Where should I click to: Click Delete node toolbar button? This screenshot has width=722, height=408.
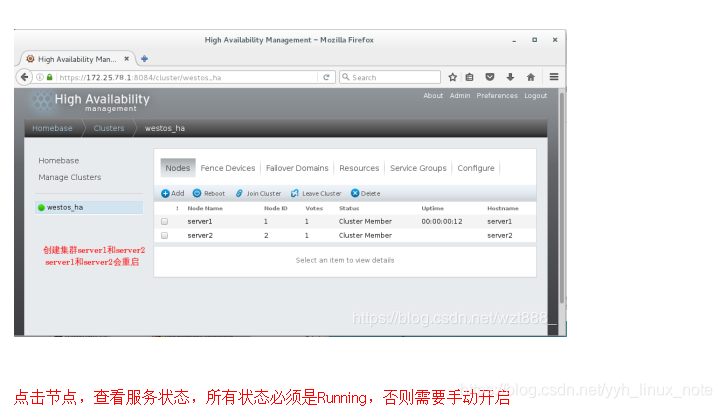pyautogui.click(x=366, y=193)
